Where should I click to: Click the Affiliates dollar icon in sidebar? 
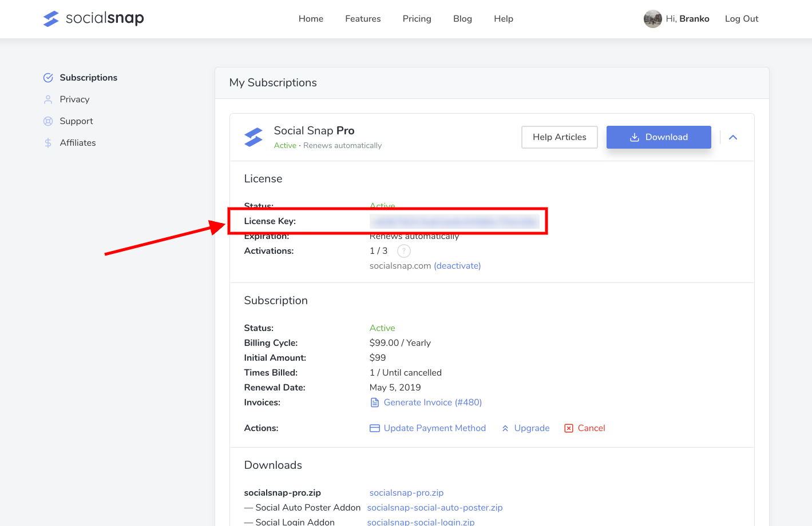pos(48,143)
